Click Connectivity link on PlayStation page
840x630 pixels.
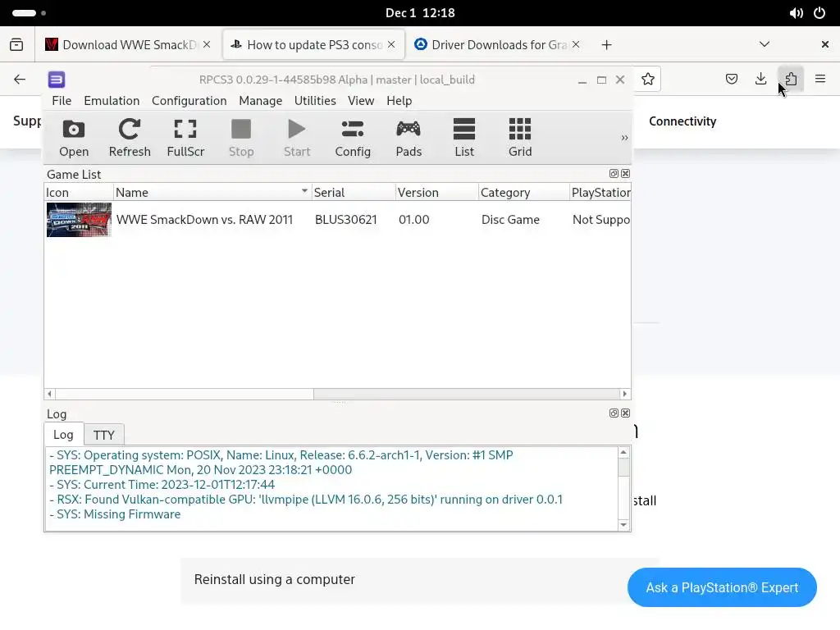tap(682, 121)
